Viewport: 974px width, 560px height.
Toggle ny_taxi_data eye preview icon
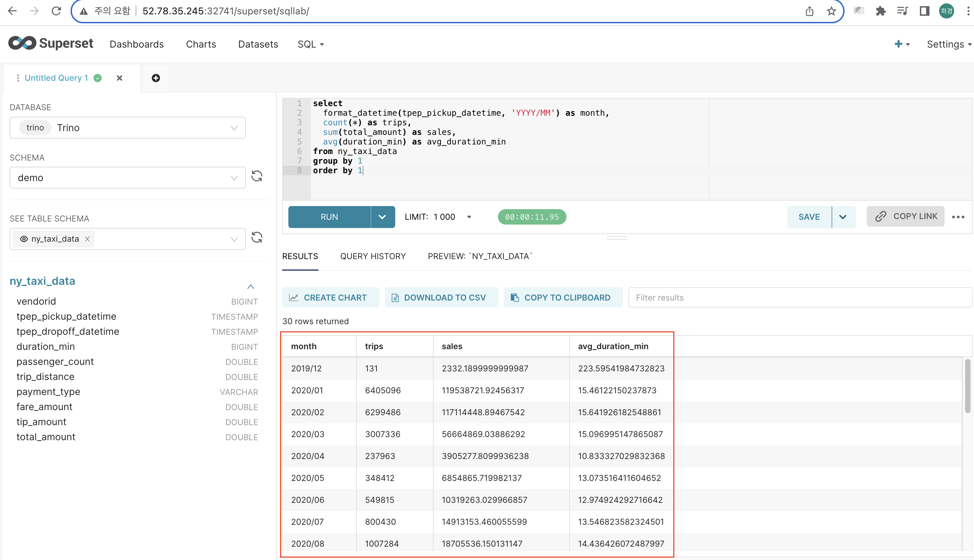(24, 239)
